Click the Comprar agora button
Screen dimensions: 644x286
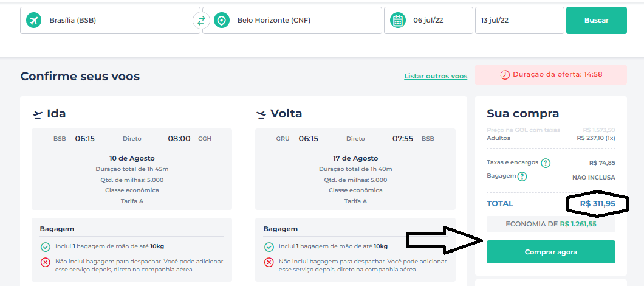[551, 252]
